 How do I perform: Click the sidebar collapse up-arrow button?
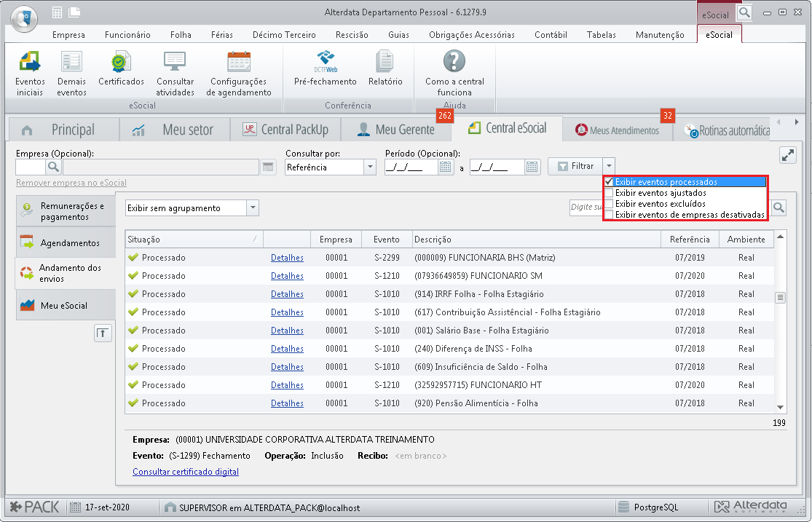(x=103, y=333)
